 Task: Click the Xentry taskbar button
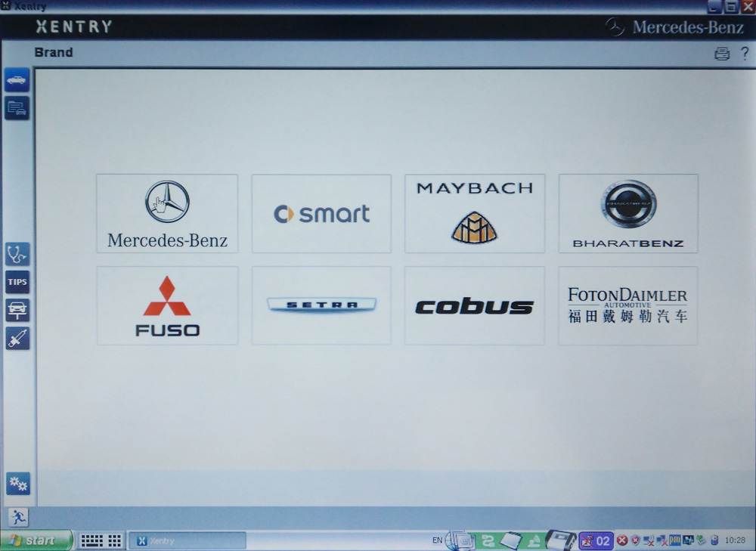click(x=188, y=541)
